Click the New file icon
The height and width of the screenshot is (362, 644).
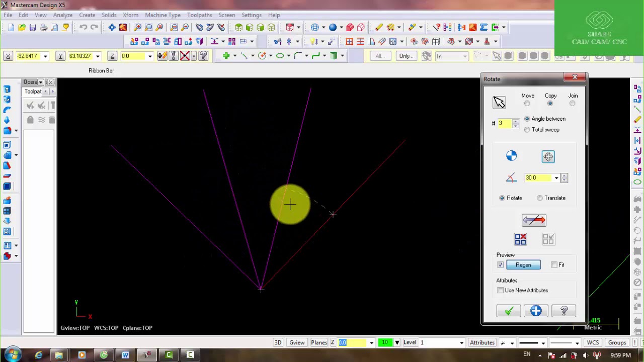point(11,27)
